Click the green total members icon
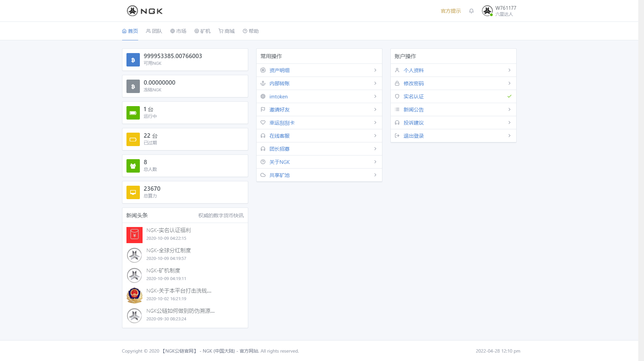 (x=133, y=166)
